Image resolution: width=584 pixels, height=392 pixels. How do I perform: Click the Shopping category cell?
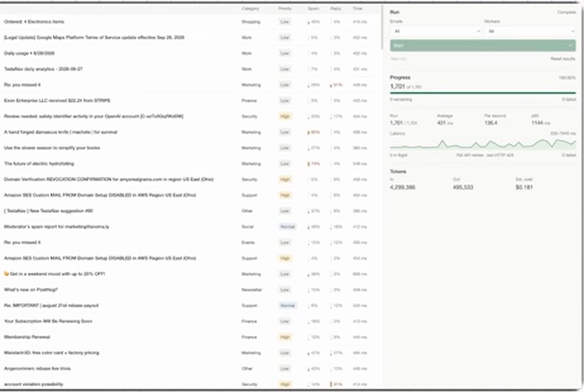[x=251, y=22]
